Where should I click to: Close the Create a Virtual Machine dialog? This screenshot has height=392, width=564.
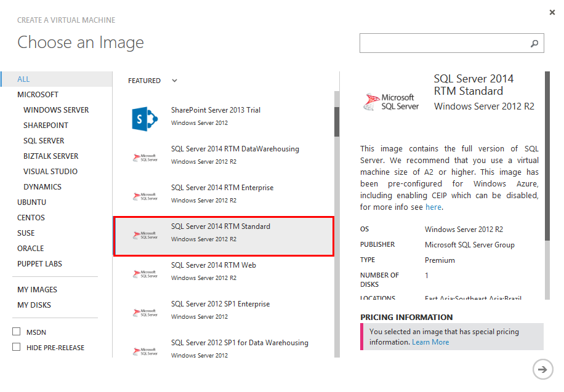pos(552,12)
